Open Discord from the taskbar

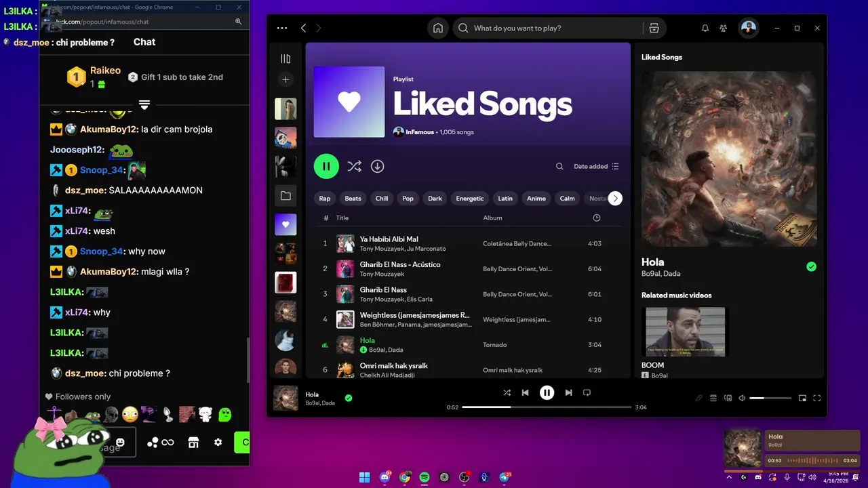[384, 477]
